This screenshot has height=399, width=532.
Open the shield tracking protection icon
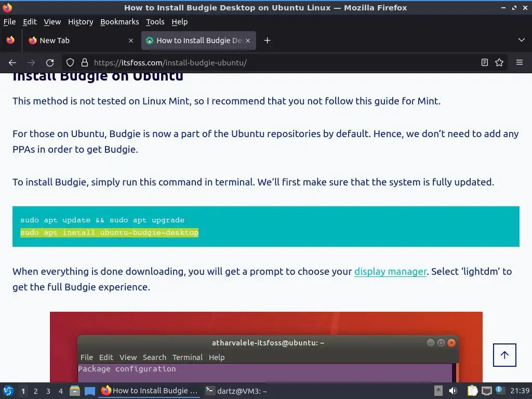(70, 62)
